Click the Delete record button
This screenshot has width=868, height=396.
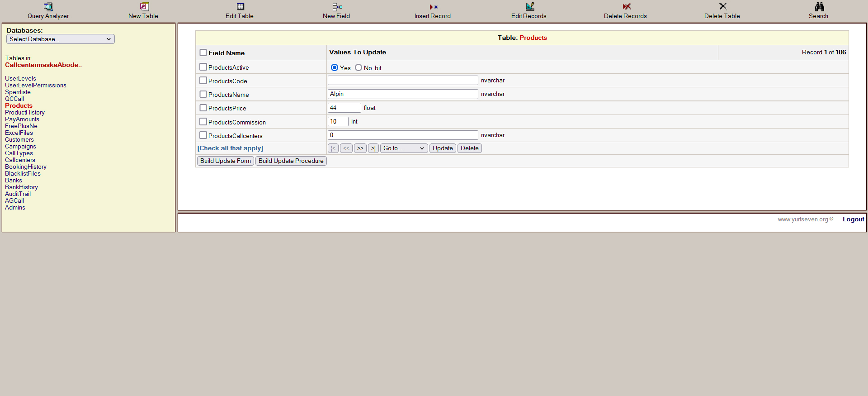470,148
